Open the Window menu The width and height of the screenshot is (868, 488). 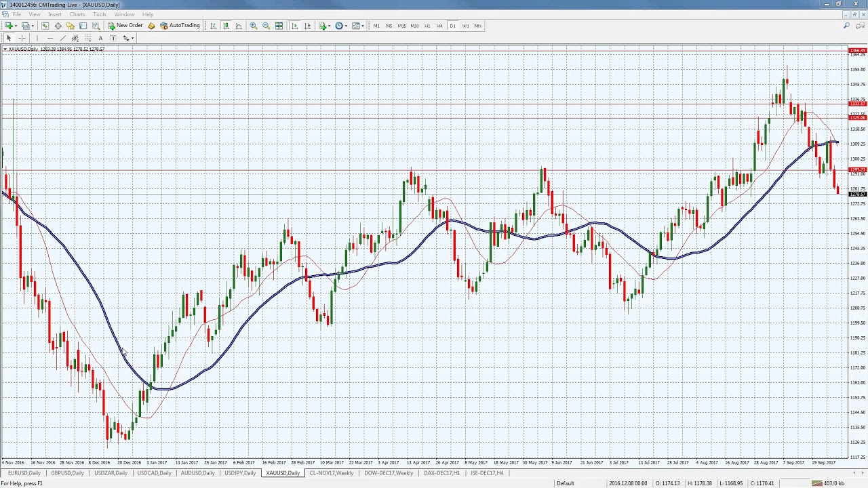[124, 14]
